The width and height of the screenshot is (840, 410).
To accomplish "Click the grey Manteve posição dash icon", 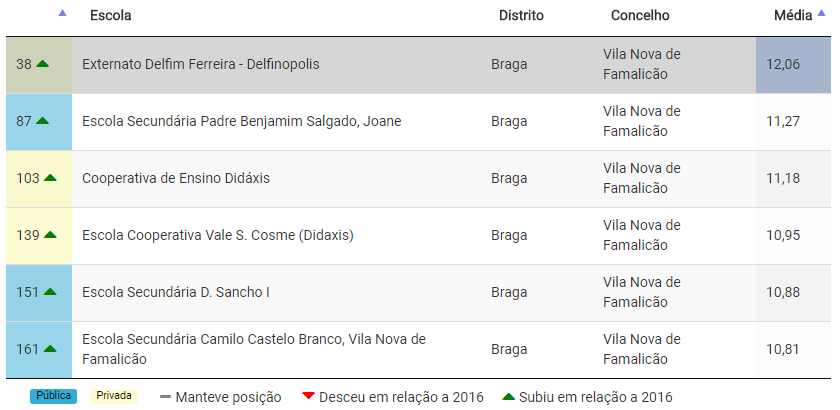I will click(165, 397).
